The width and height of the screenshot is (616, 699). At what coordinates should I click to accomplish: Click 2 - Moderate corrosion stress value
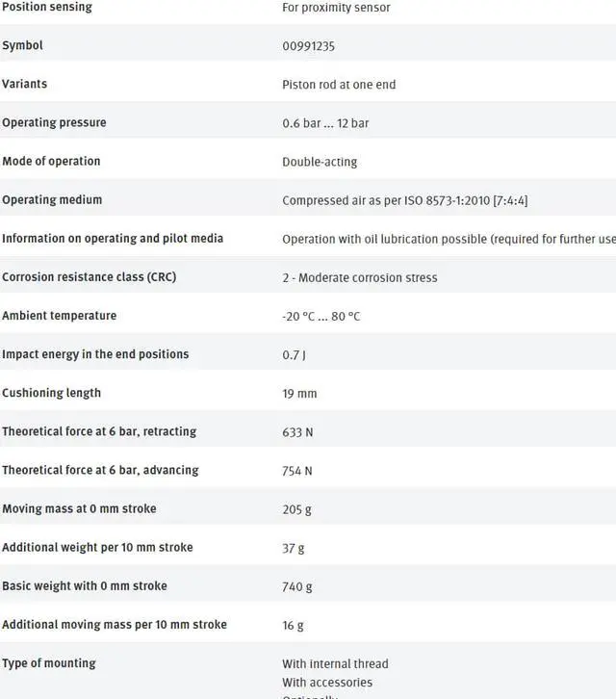[360, 277]
